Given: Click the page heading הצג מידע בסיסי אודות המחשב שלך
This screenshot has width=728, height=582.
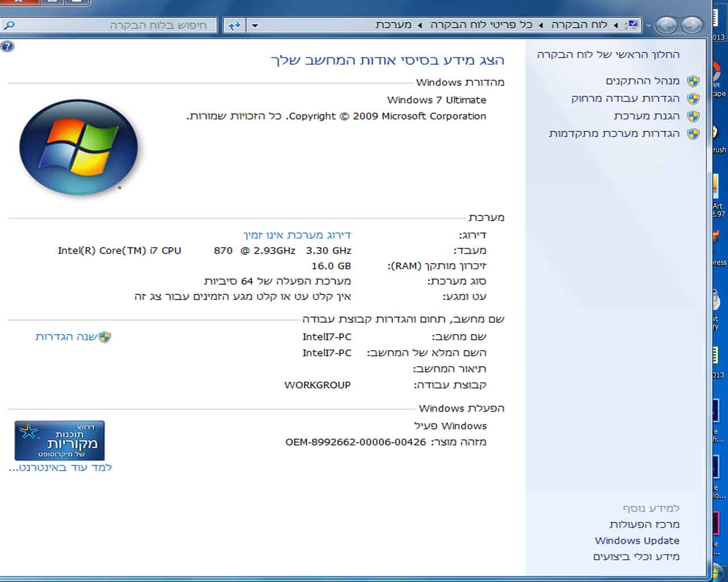Looking at the screenshot, I should (x=387, y=60).
